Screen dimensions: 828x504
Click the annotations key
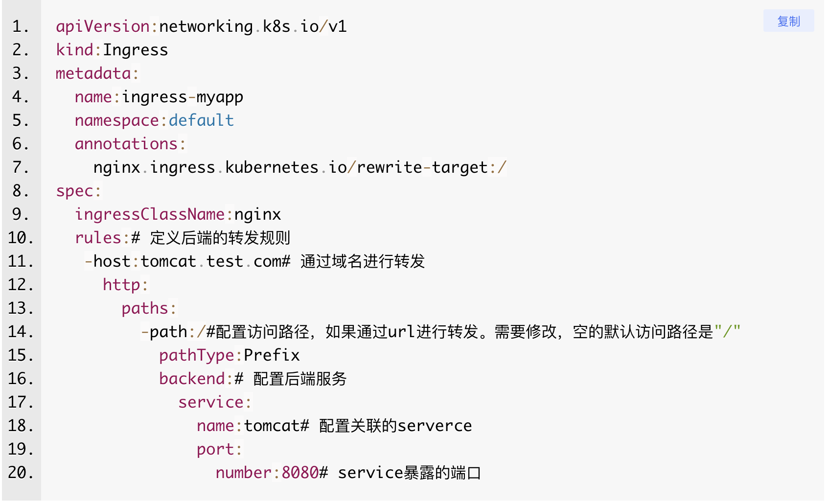coord(126,144)
